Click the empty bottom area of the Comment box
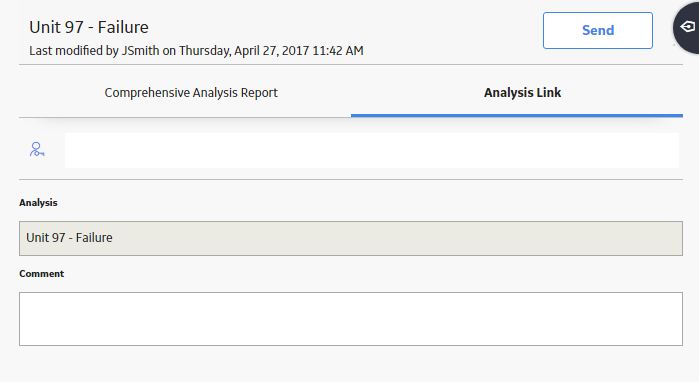 [x=351, y=337]
